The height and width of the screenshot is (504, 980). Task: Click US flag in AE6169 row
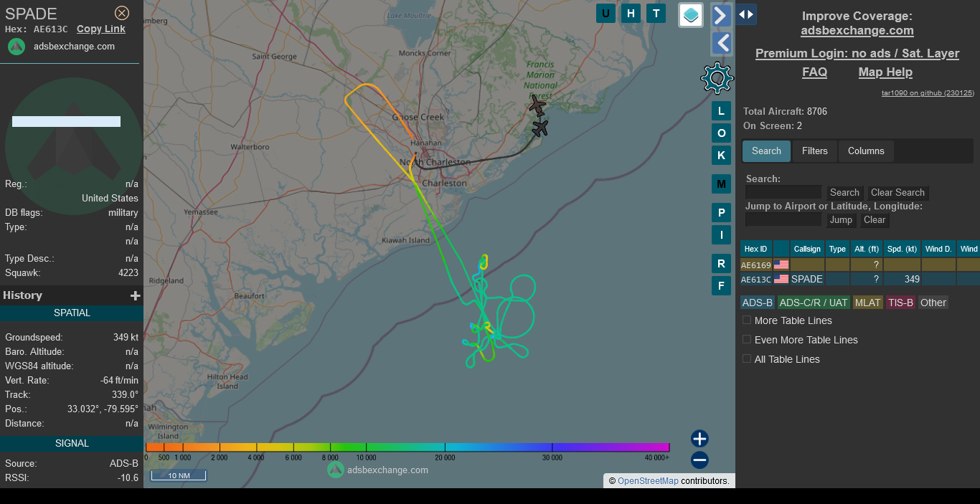[781, 265]
